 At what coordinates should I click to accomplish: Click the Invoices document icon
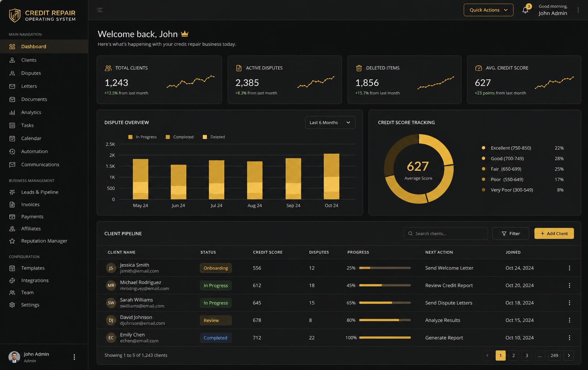tap(12, 204)
